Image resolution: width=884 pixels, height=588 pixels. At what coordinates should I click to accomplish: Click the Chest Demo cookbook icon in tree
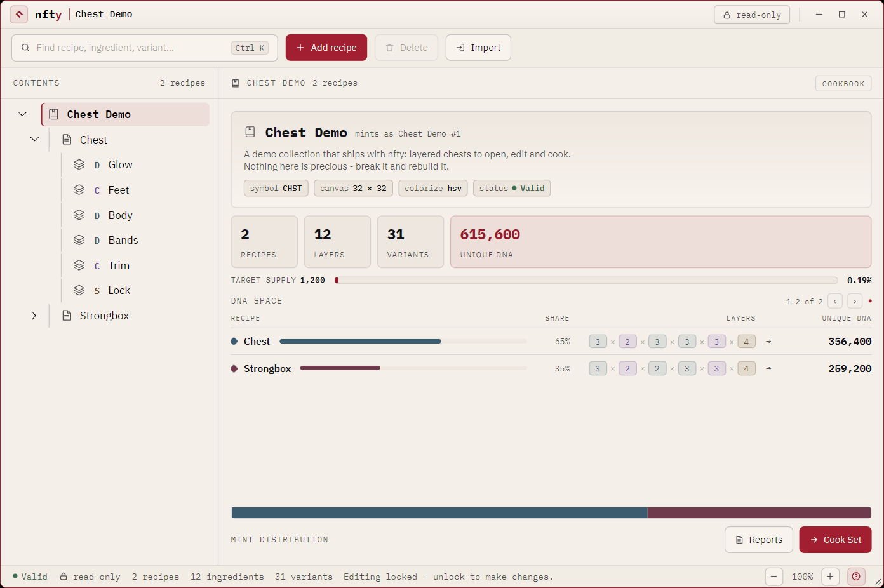(54, 114)
